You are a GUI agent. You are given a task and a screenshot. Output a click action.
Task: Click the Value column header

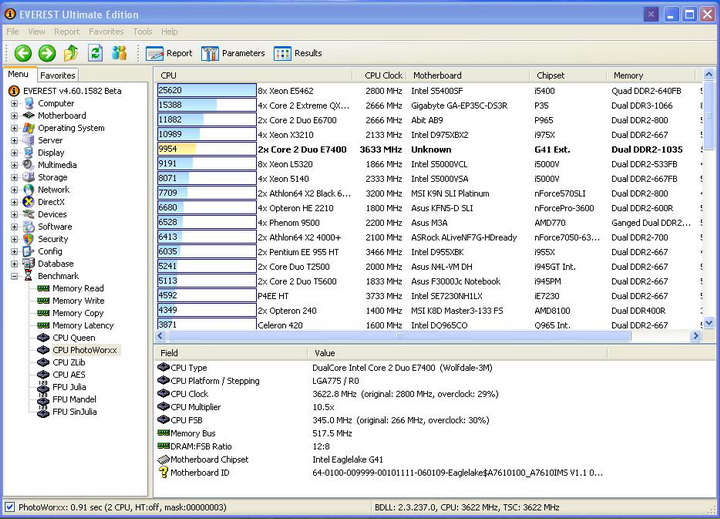click(x=457, y=353)
